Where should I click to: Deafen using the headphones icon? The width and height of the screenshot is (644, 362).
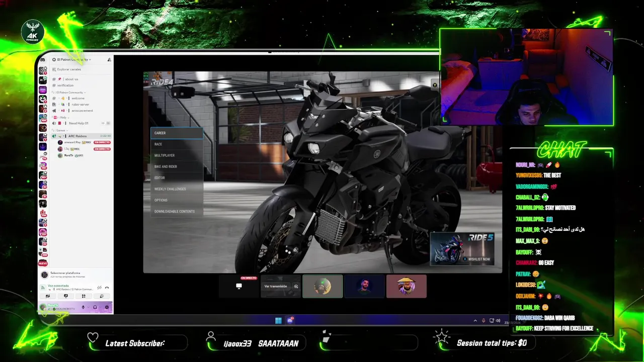pyautogui.click(x=95, y=307)
